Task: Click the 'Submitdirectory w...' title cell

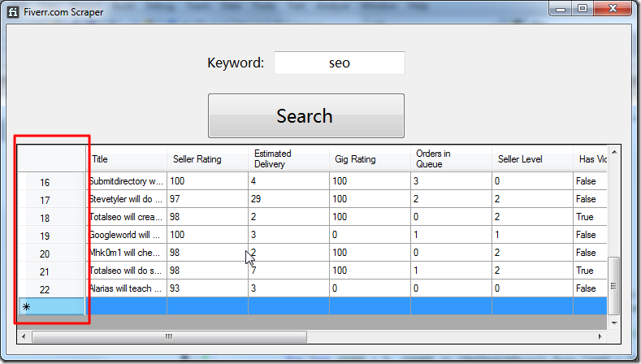Action: pos(127,181)
